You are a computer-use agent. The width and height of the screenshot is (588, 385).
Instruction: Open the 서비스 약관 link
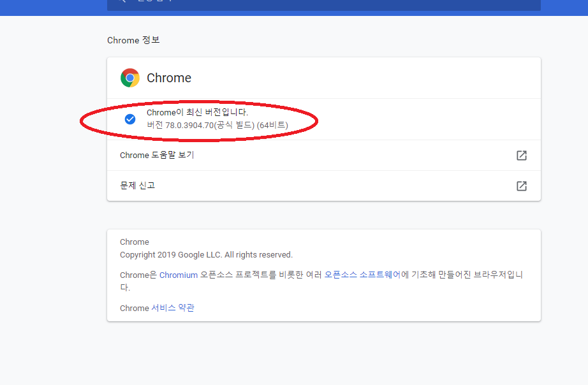(x=173, y=308)
